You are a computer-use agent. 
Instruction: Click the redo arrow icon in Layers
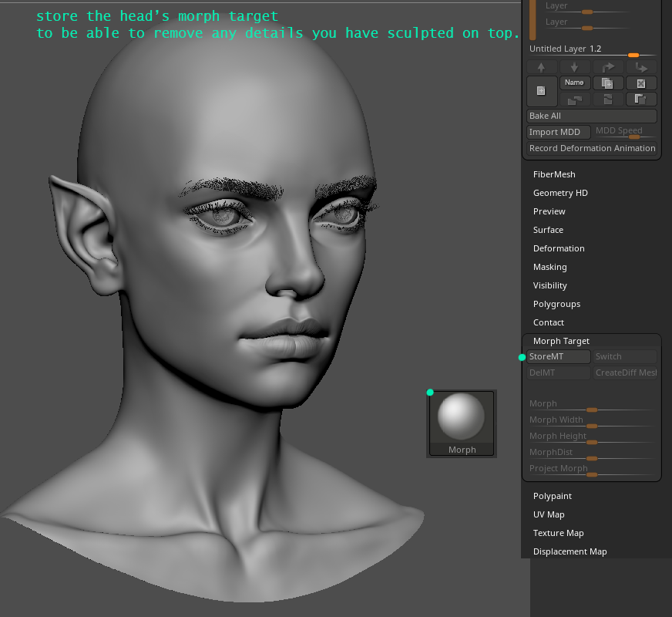click(608, 66)
